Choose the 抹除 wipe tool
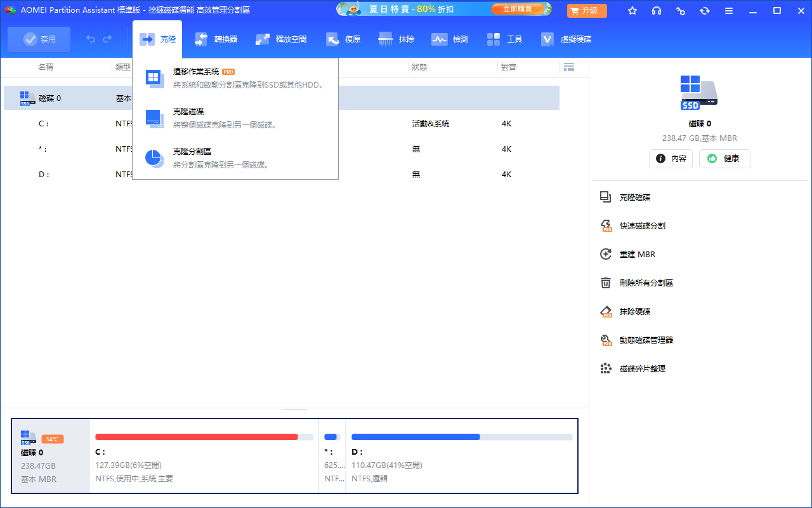Screen dimensions: 812x508 (396, 39)
